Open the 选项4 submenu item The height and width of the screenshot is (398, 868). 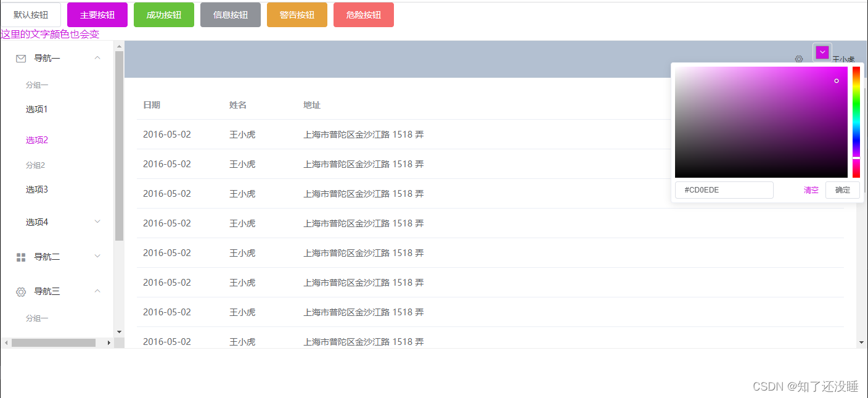click(x=37, y=222)
